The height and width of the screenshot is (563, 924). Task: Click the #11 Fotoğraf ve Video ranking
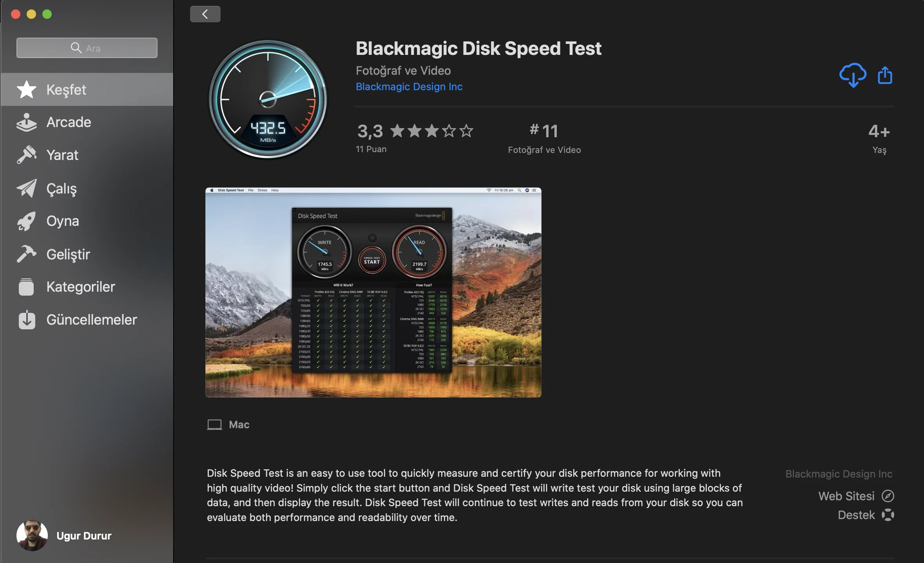coord(544,138)
